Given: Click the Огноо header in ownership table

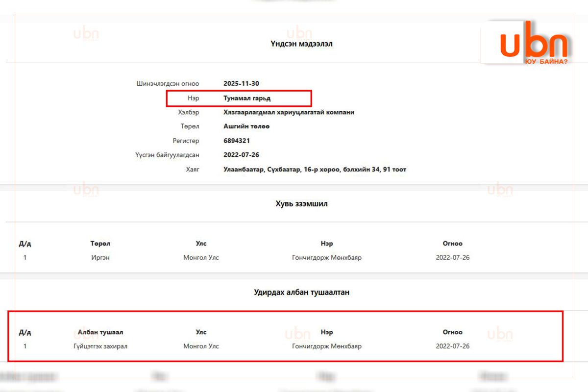Looking at the screenshot, I should click(452, 244).
